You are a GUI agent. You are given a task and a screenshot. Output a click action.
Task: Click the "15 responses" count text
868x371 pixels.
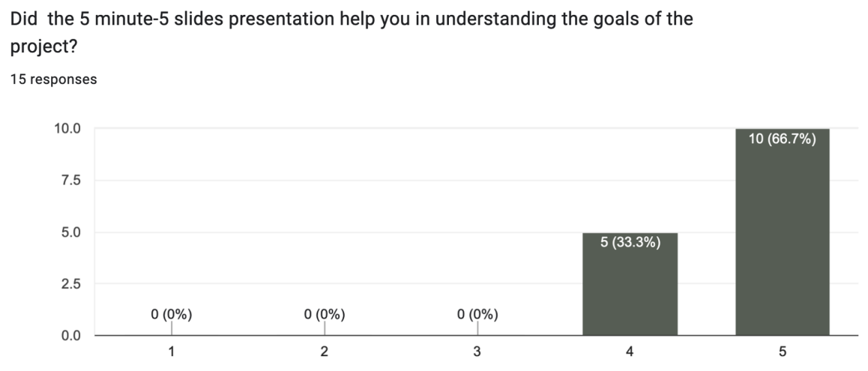pyautogui.click(x=53, y=79)
